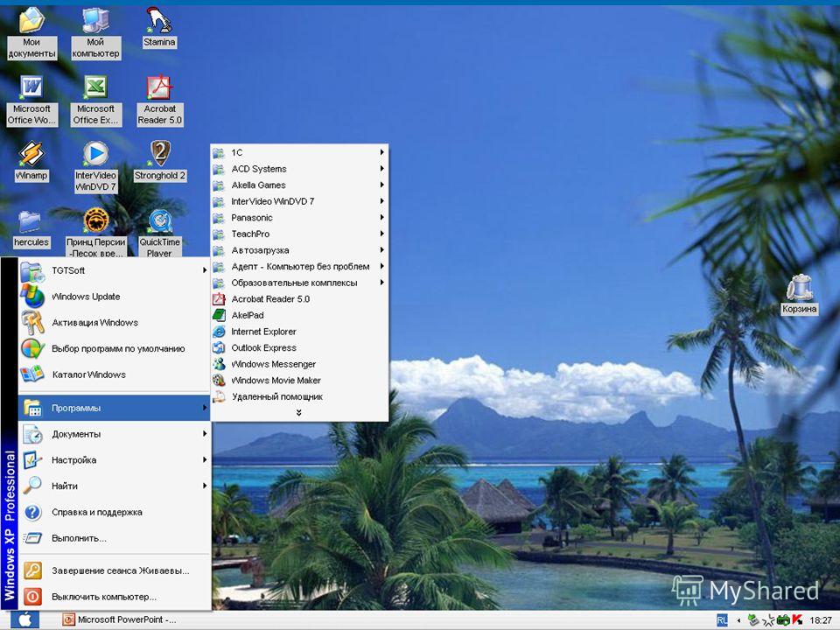Click the apple Start button
The width and height of the screenshot is (840, 630).
[24, 619]
